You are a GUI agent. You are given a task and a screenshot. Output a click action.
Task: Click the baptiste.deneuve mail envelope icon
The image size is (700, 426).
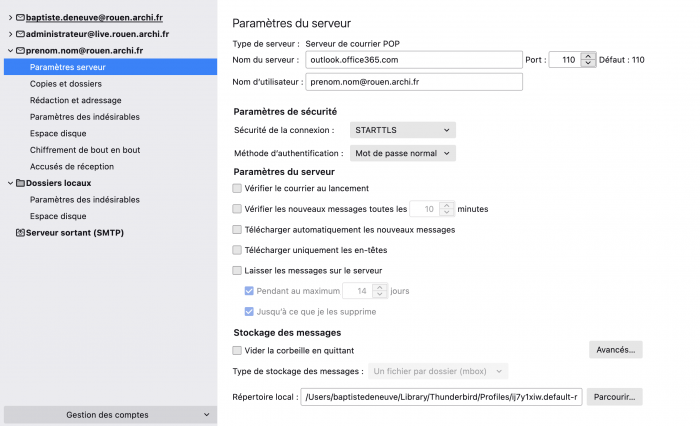click(x=21, y=17)
